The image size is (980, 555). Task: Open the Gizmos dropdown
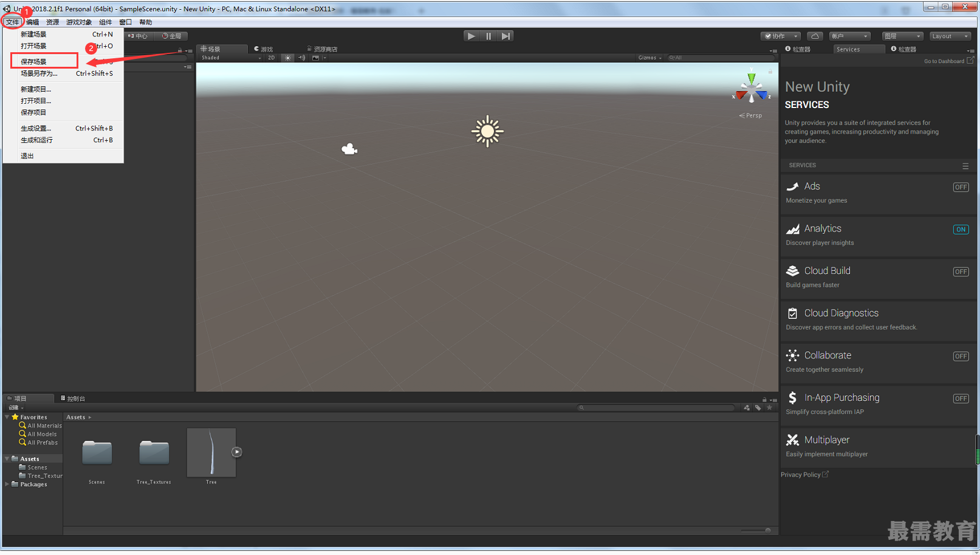point(649,58)
